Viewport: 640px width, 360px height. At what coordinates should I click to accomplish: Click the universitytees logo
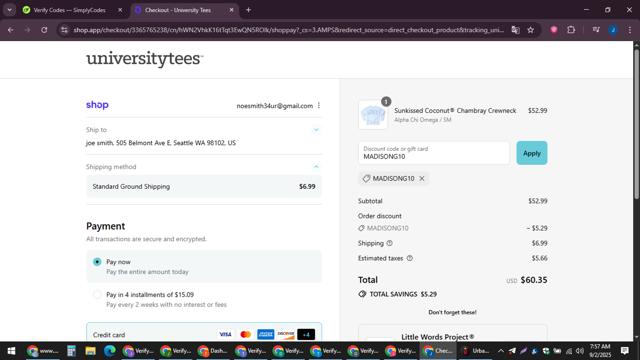144,59
